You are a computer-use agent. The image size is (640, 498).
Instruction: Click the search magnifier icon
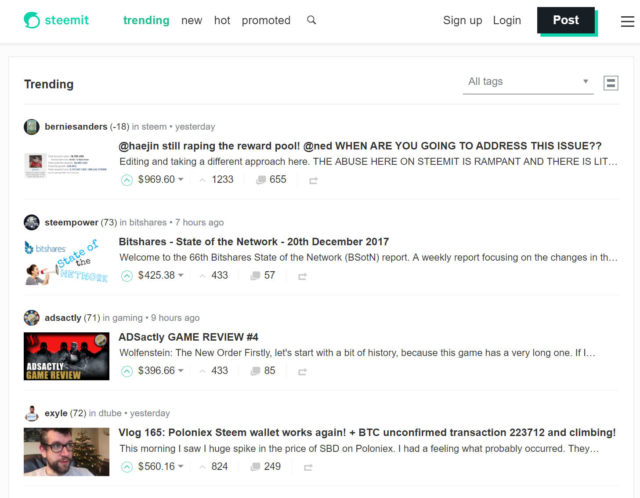tap(312, 20)
